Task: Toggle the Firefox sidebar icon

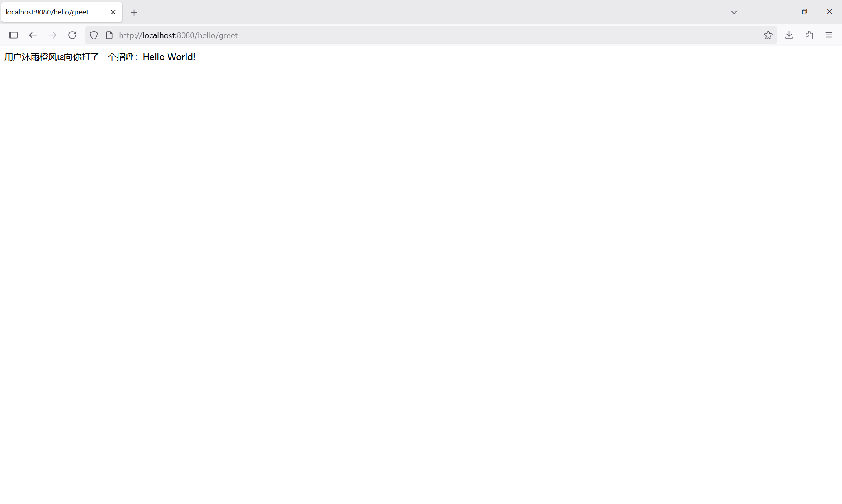Action: tap(13, 35)
